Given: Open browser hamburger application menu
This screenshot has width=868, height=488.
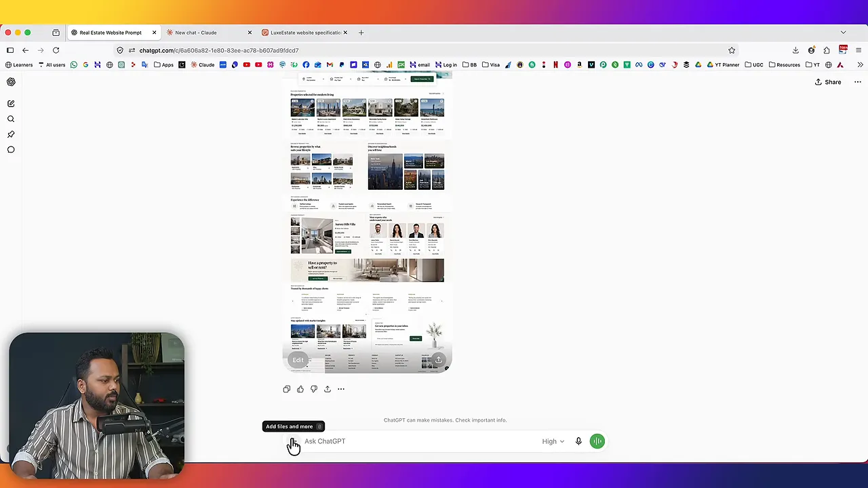Looking at the screenshot, I should (858, 50).
